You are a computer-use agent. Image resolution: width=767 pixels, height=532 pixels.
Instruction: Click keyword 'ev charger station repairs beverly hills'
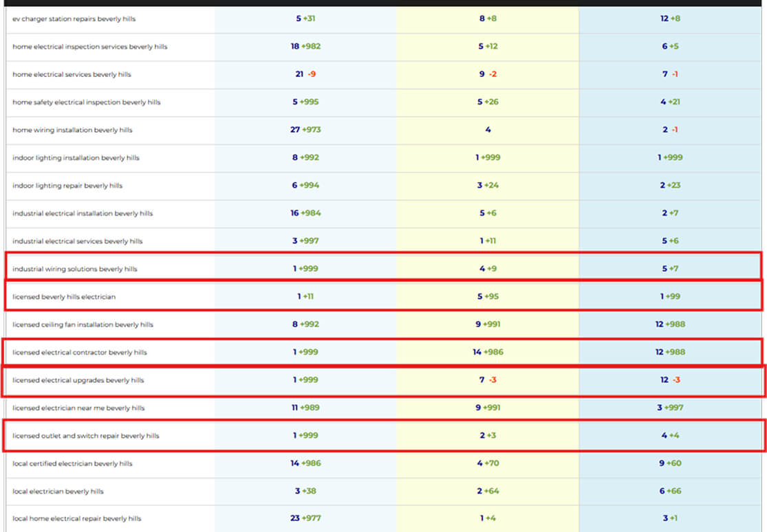(74, 19)
